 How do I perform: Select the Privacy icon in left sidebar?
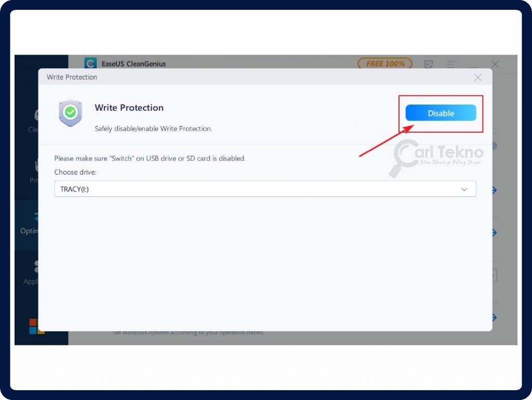click(x=36, y=166)
